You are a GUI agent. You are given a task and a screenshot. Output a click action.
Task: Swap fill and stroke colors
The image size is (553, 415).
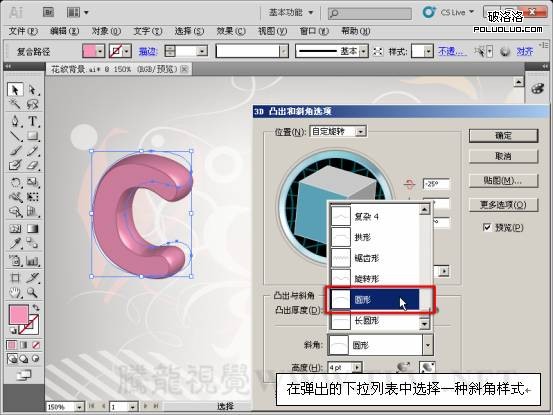(36, 308)
